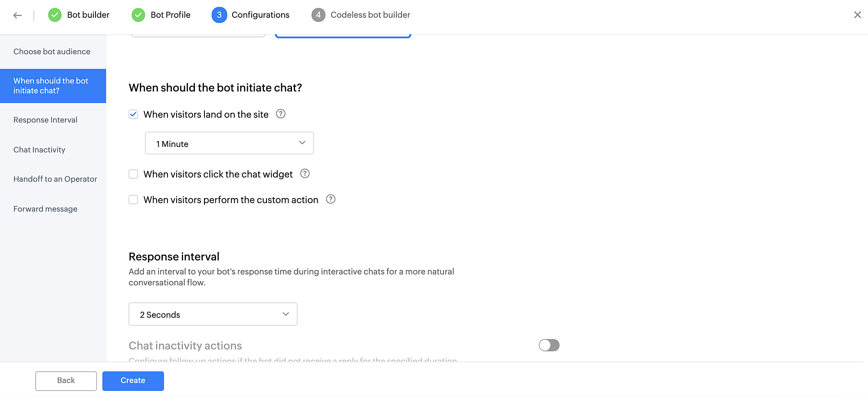Click the step 3 Configurations number badge
Image resolution: width=868 pixels, height=397 pixels.
click(219, 15)
